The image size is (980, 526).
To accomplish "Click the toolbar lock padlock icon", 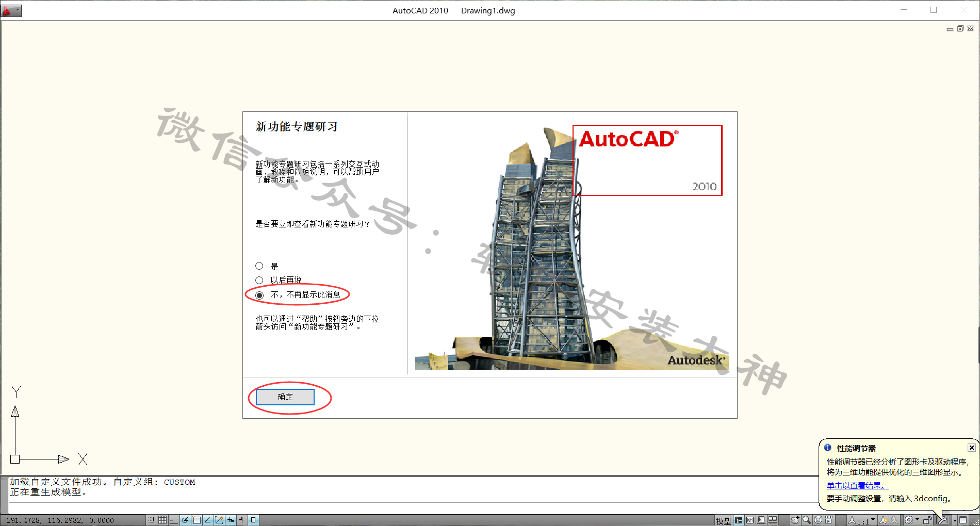I will point(927,520).
